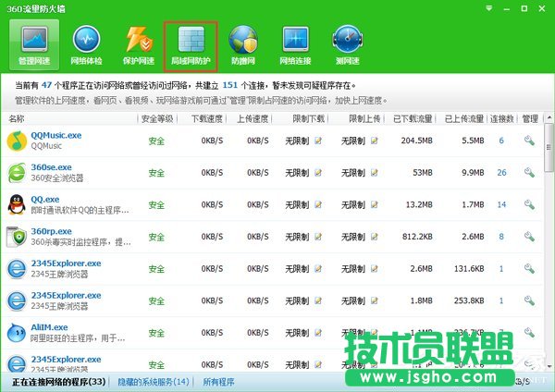Sort by 连接数 column header

[x=502, y=119]
